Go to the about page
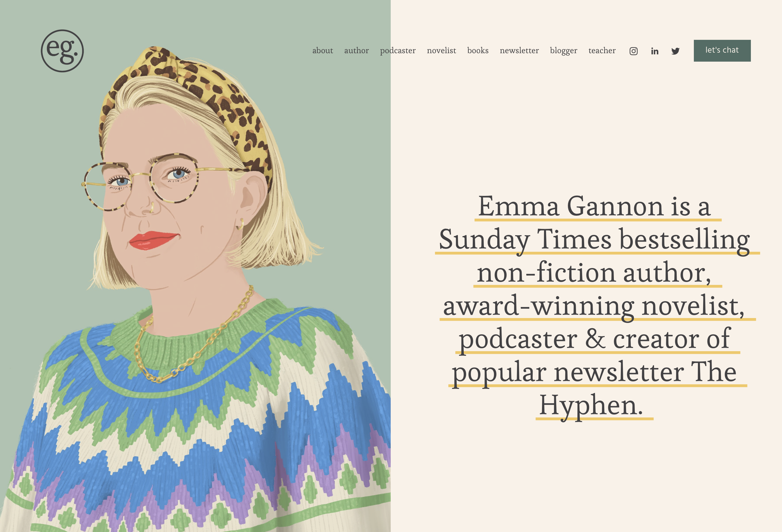This screenshot has height=532, width=782. pos(322,51)
